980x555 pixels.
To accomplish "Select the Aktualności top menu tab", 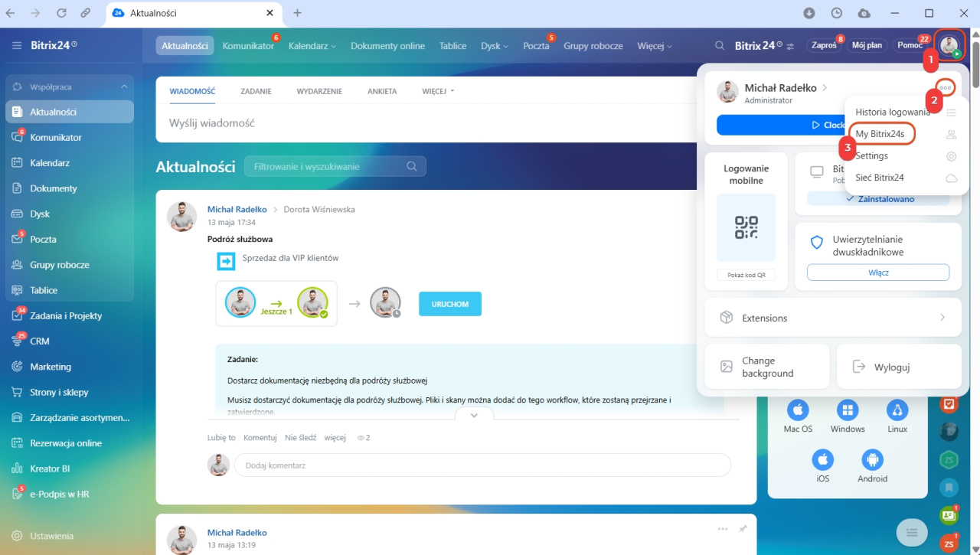I will 185,46.
